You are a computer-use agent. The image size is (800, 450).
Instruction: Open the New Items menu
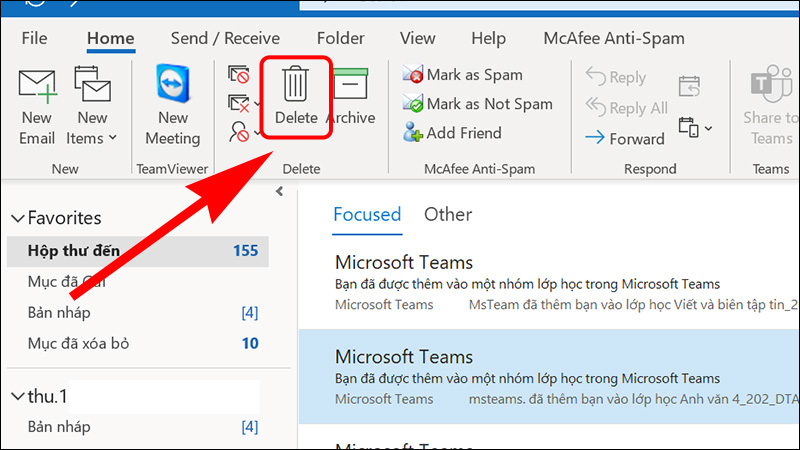tap(92, 106)
